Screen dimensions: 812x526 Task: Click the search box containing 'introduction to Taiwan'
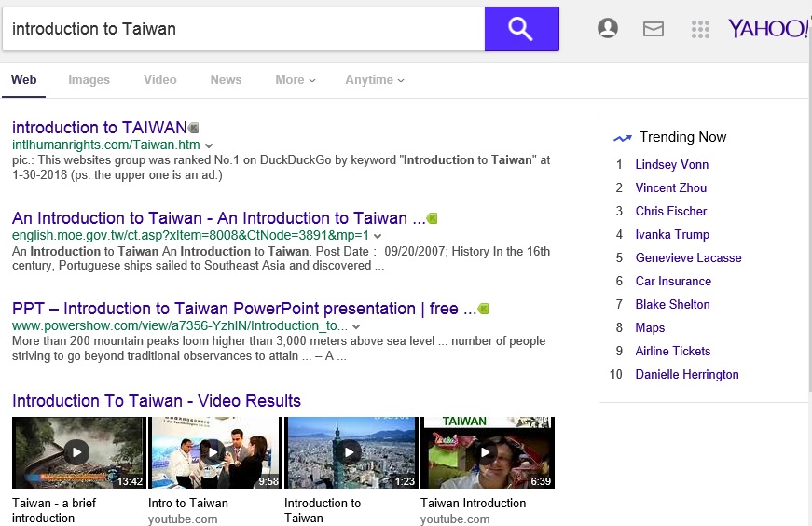tap(242, 29)
